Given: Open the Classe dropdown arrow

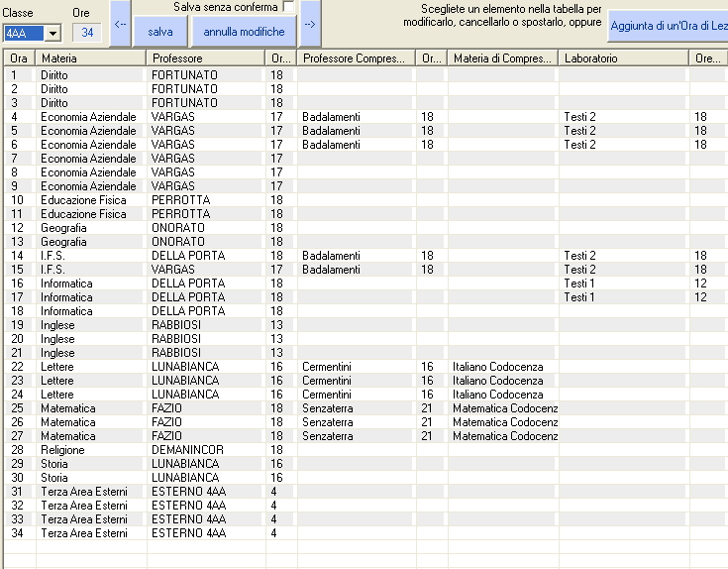Looking at the screenshot, I should click(52, 33).
